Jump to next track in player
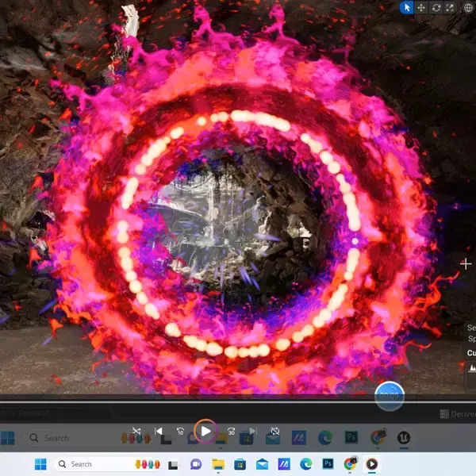Screen dimensions: 476x476 click(253, 432)
